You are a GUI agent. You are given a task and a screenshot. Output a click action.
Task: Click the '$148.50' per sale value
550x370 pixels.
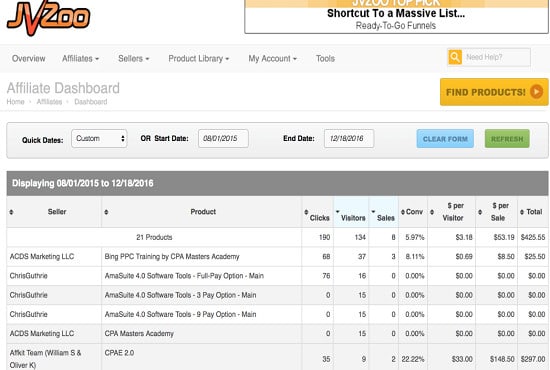[x=502, y=359]
